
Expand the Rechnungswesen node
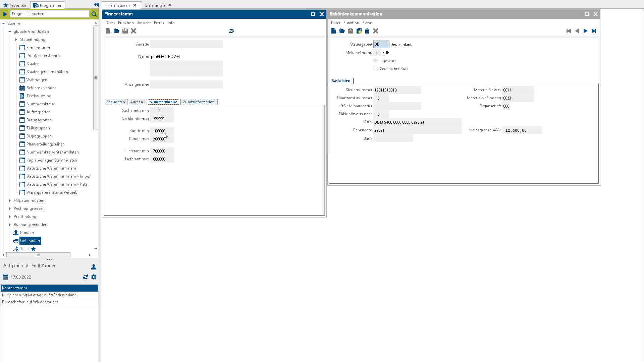click(x=10, y=208)
